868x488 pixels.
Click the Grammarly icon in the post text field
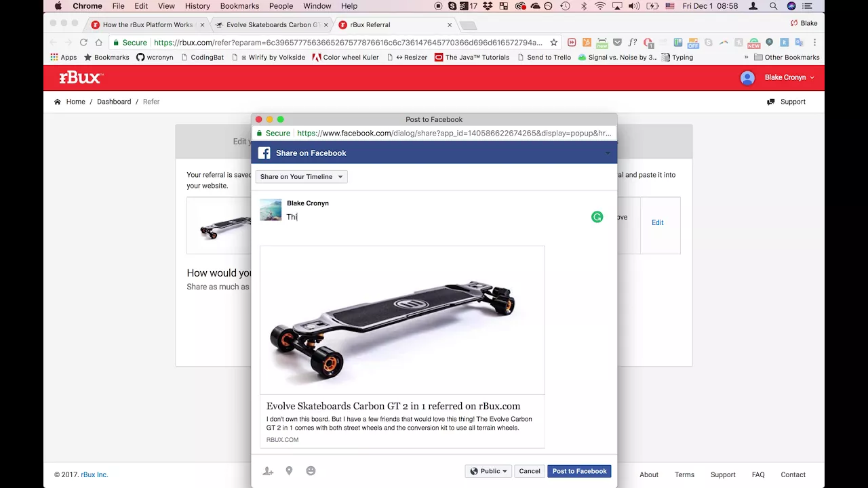pyautogui.click(x=597, y=217)
